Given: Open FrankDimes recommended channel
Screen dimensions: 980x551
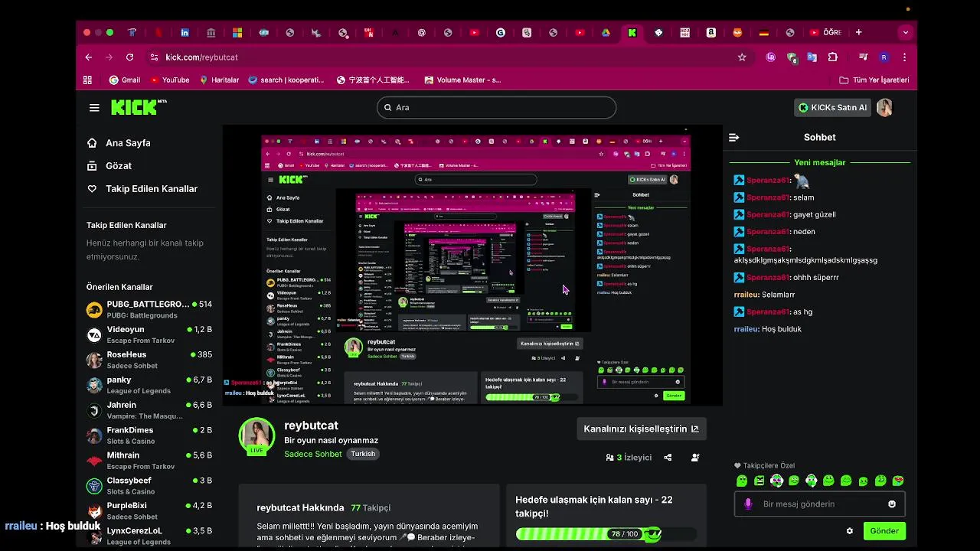Looking at the screenshot, I should (149, 435).
